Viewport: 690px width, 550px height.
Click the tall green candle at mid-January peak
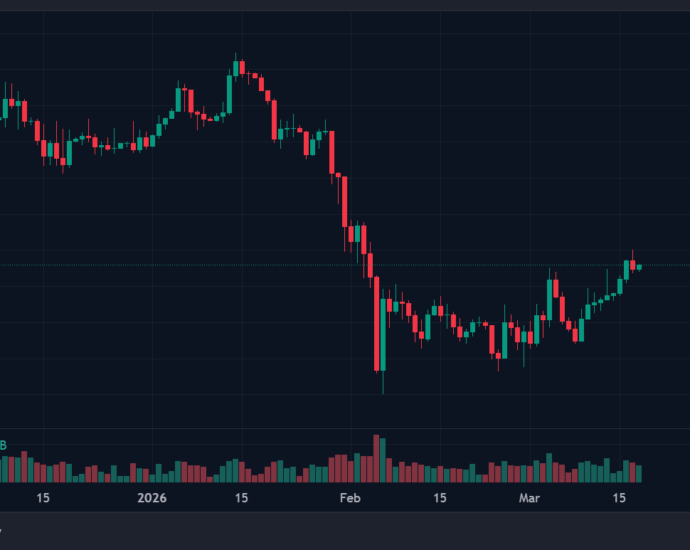pos(229,92)
